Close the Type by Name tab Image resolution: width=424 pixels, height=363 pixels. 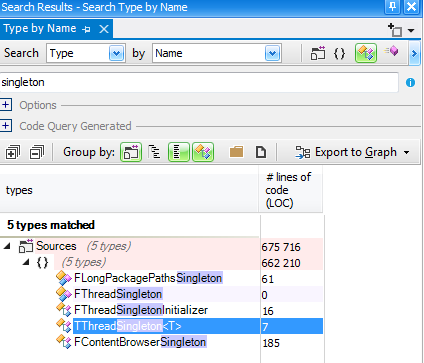[x=104, y=29]
